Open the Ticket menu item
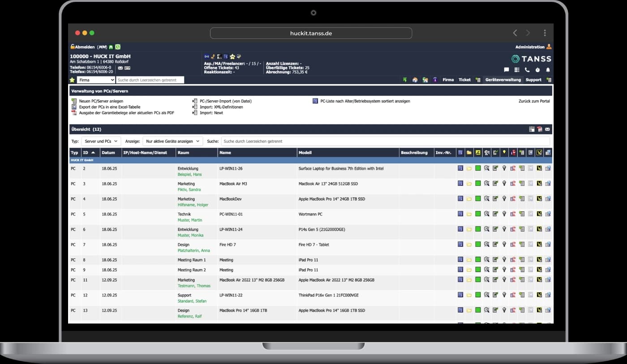 (464, 80)
